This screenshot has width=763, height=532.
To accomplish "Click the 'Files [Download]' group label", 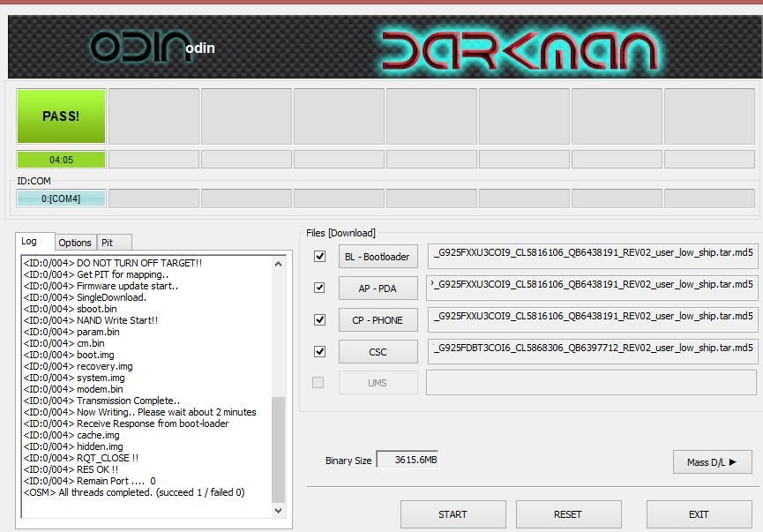I will (x=340, y=233).
